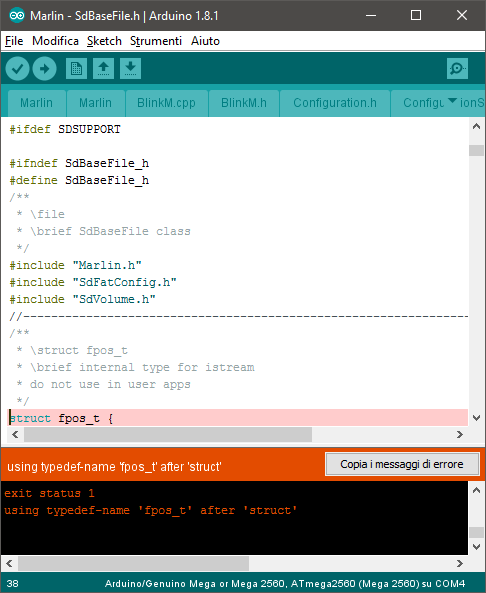This screenshot has height=593, width=486.
Task: Click the editor vertical scrollbar thumb
Action: coord(476,151)
